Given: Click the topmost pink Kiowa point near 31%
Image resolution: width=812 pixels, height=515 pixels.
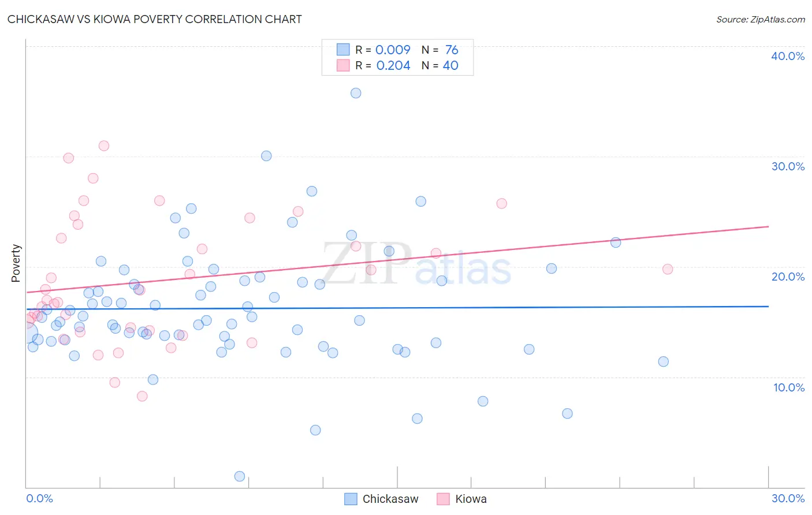Looking at the screenshot, I should [104, 145].
